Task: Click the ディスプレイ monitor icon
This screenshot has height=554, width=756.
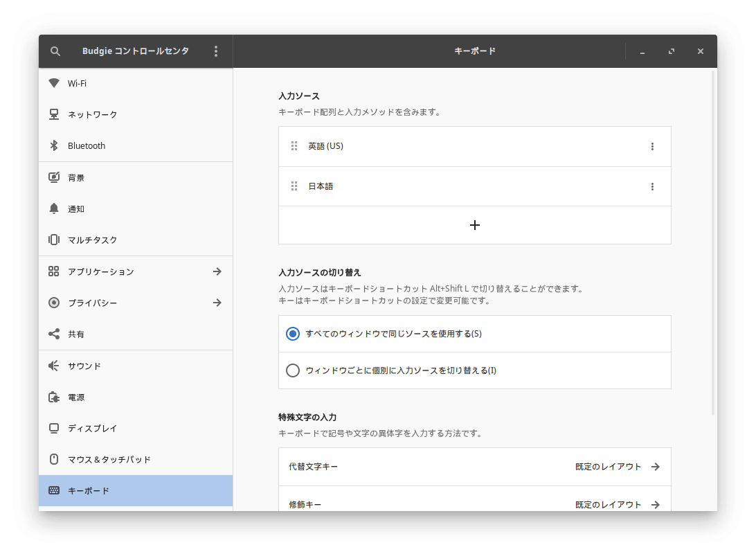Action: [x=54, y=428]
